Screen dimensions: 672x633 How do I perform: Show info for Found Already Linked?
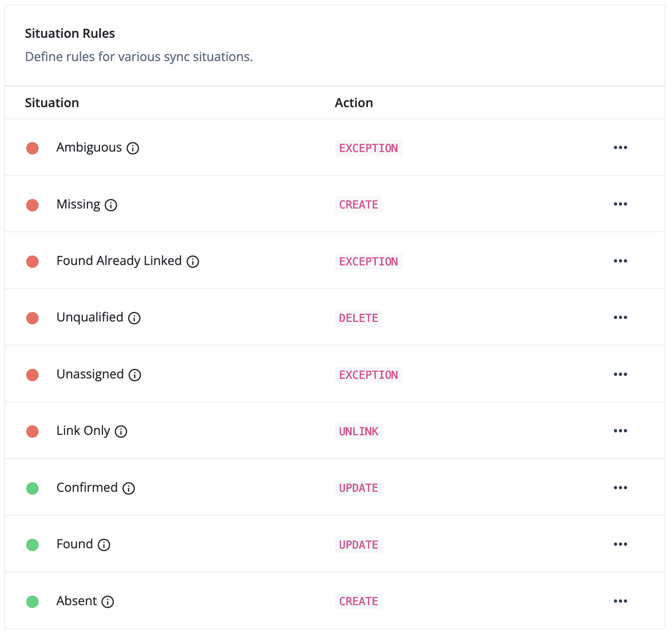pos(193,262)
